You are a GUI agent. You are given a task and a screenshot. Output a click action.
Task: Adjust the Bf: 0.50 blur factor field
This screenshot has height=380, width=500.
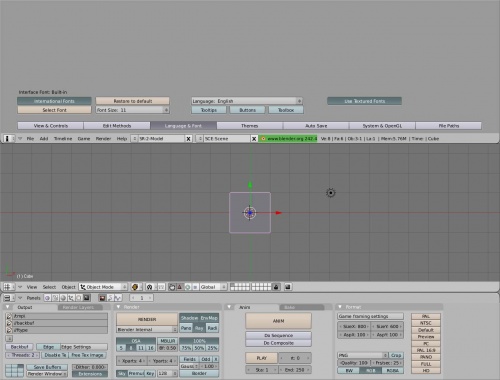click(x=168, y=348)
